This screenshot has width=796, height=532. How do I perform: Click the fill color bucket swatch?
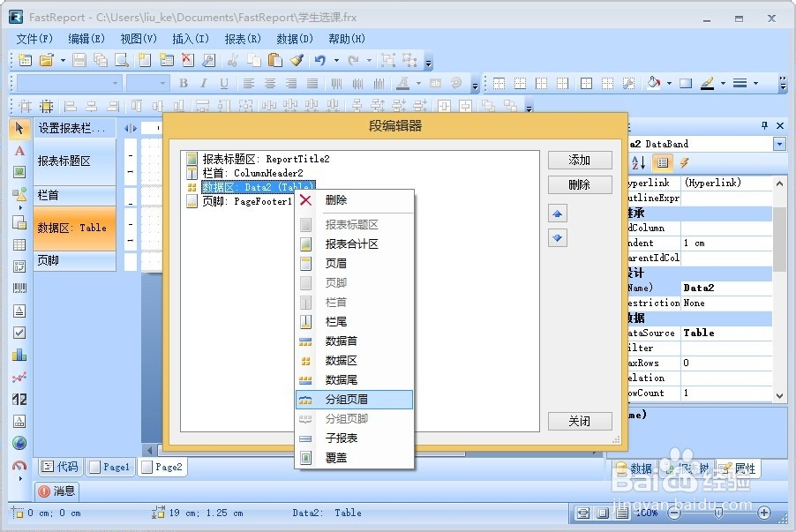tap(654, 83)
